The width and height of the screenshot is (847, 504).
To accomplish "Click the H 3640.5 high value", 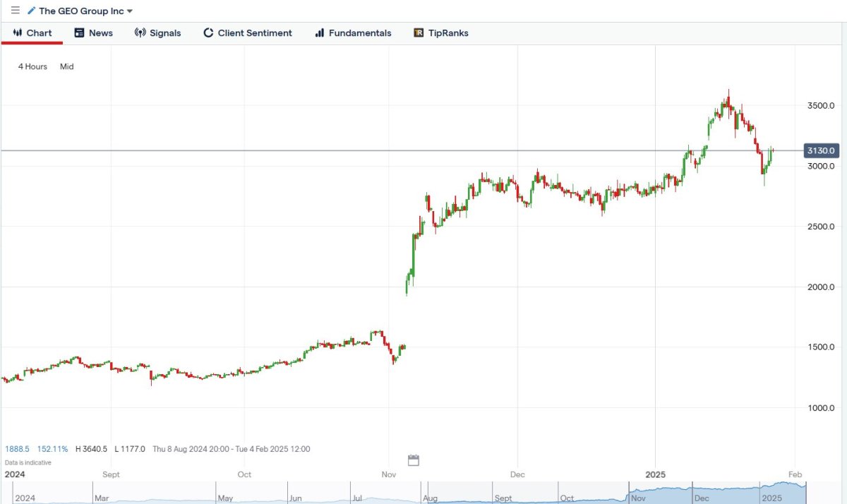I will (92, 449).
